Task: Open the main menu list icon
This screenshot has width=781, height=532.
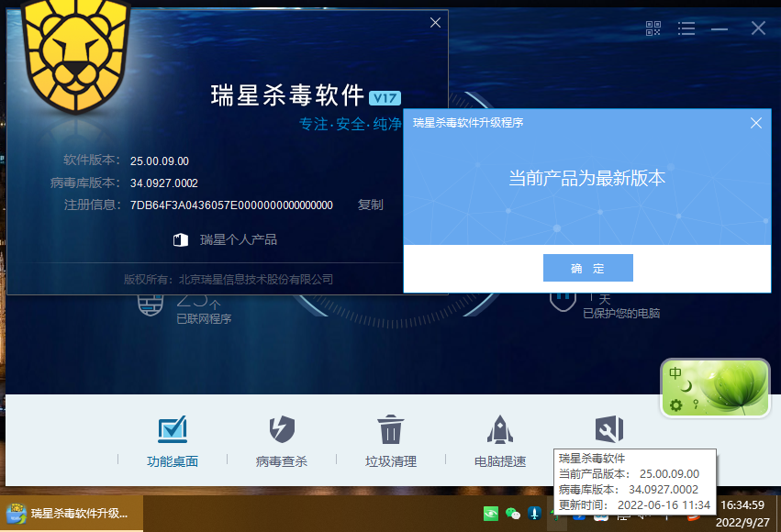Action: pos(686,28)
